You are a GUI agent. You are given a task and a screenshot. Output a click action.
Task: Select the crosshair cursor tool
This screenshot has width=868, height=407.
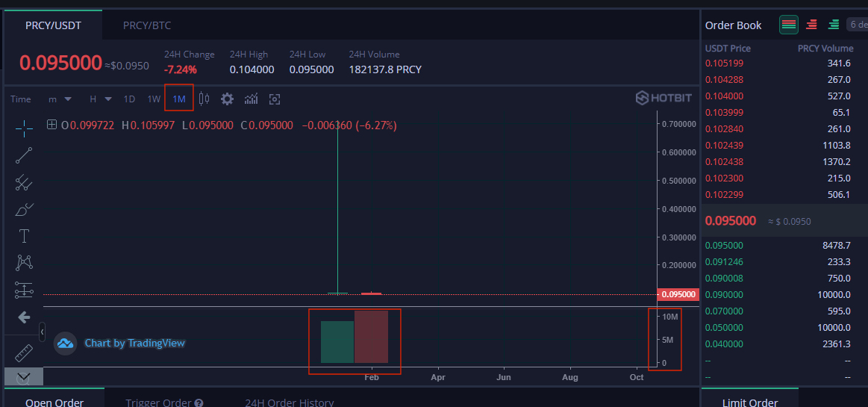24,128
